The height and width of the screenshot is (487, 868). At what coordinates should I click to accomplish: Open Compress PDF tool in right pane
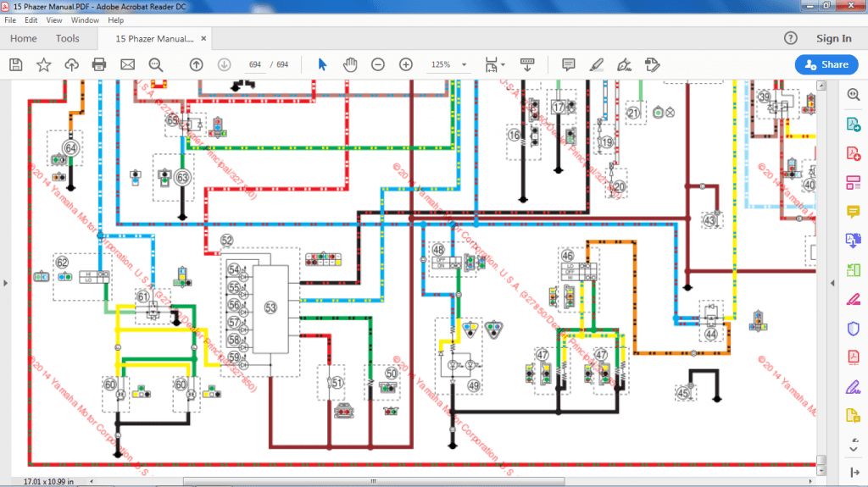[853, 357]
